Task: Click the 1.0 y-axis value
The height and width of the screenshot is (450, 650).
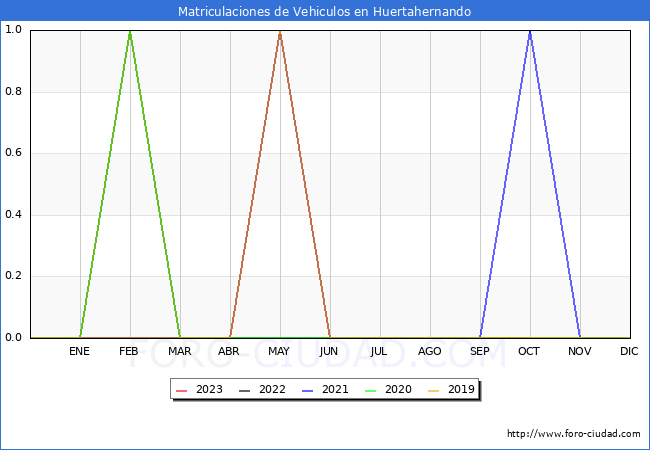Action: pyautogui.click(x=13, y=30)
